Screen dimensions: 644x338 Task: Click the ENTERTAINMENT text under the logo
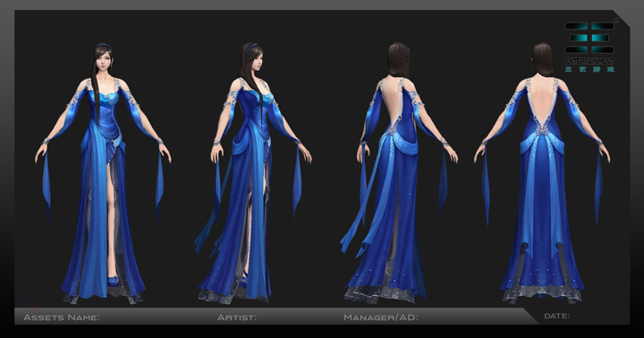[x=589, y=61]
